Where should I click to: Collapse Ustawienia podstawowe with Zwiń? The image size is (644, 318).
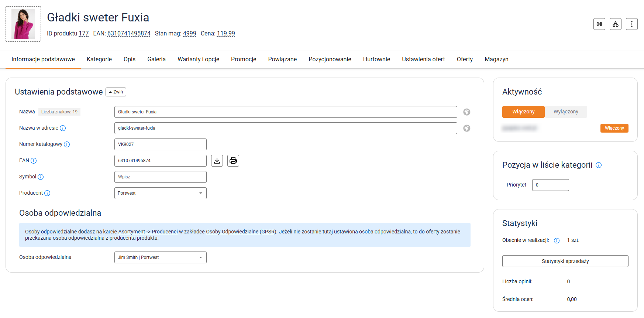coord(116,92)
